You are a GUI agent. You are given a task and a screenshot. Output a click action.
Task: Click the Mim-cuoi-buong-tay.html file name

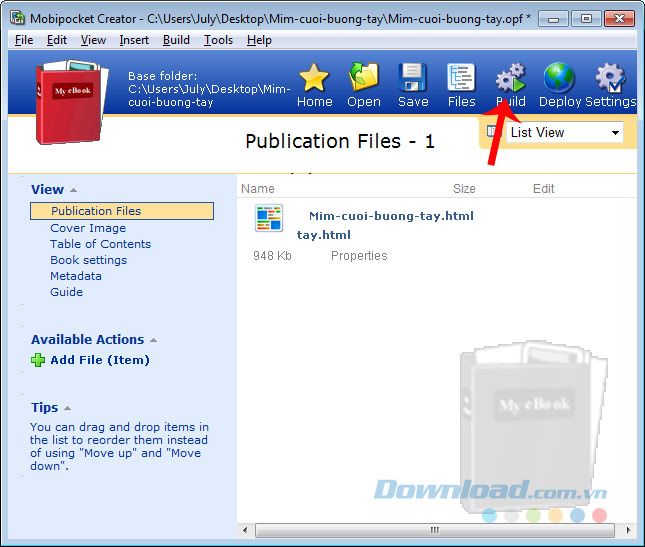(391, 216)
